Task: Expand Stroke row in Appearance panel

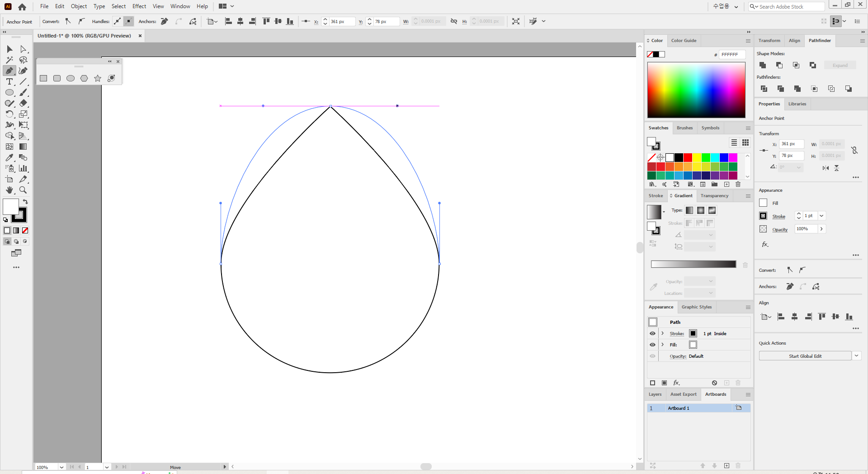Action: coord(663,333)
